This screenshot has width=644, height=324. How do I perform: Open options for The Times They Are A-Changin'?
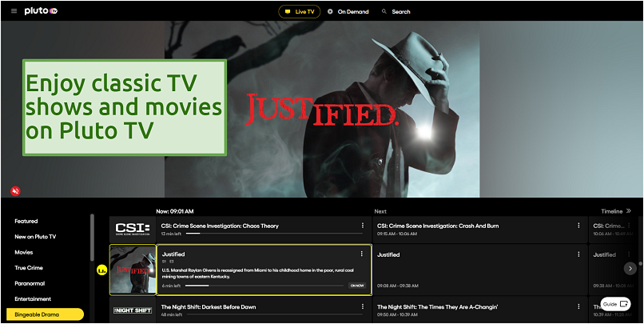(578, 306)
